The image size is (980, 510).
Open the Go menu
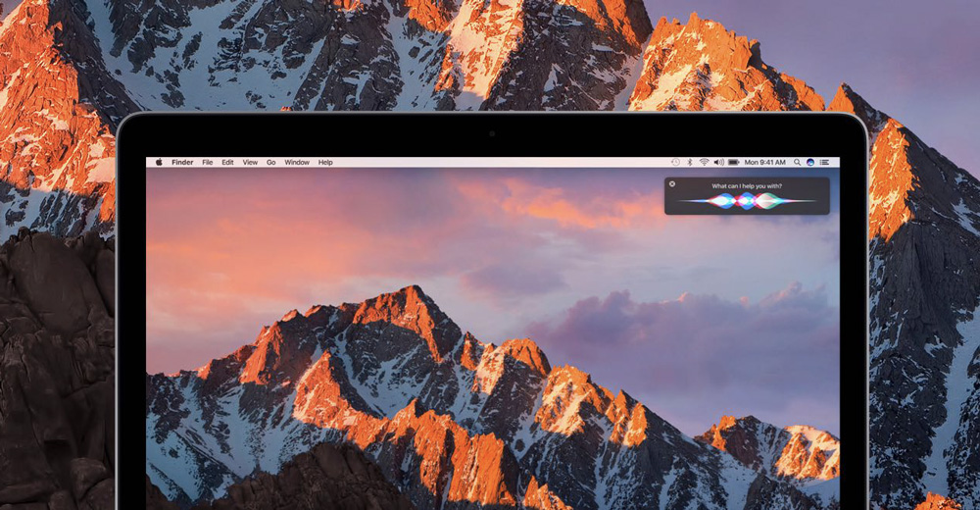click(271, 162)
